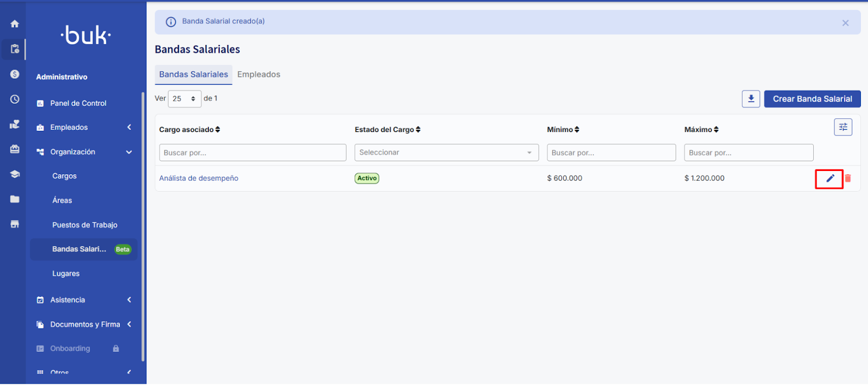This screenshot has width=868, height=386.
Task: Click Crear Banda Salarial button
Action: point(812,99)
